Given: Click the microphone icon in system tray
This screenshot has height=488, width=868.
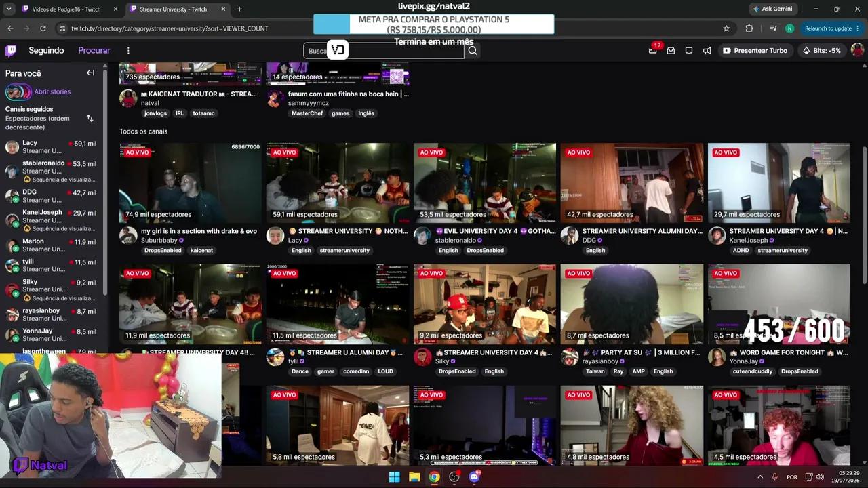Looking at the screenshot, I should point(775,477).
